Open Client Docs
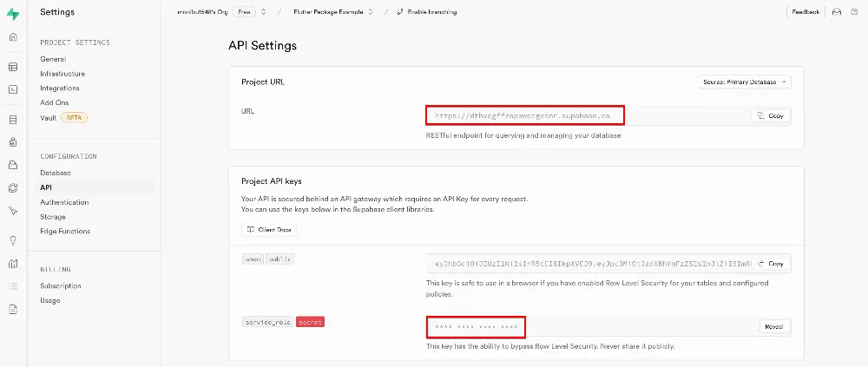 click(269, 230)
